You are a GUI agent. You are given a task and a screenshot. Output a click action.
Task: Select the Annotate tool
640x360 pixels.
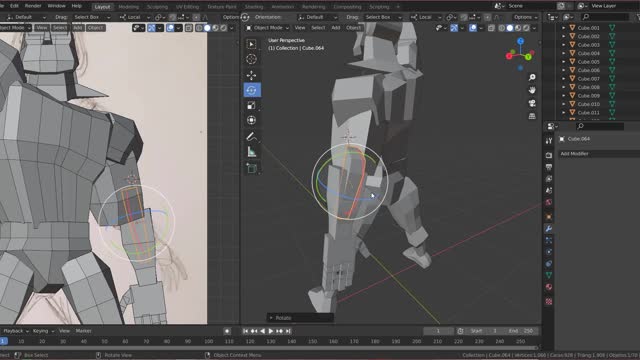(x=251, y=137)
